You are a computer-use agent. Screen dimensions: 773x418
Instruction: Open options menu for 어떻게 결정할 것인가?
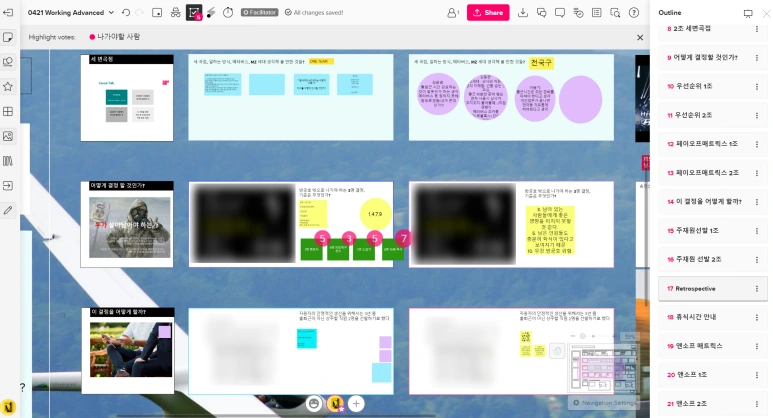coord(757,58)
